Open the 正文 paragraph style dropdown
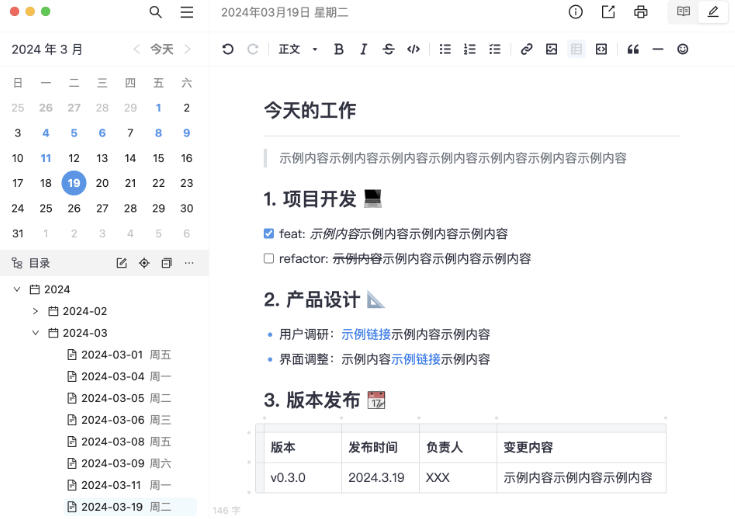Screen dimensions: 735x519 click(298, 49)
